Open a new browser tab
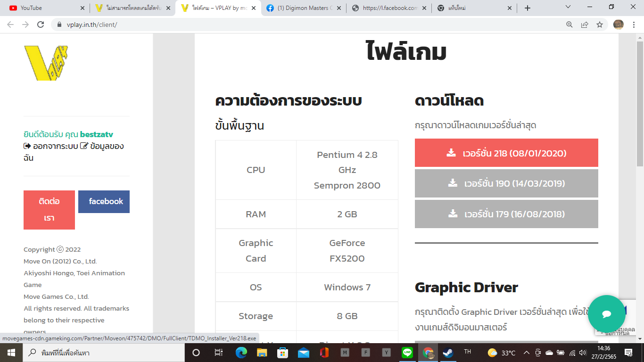This screenshot has width=644, height=362. 528,8
